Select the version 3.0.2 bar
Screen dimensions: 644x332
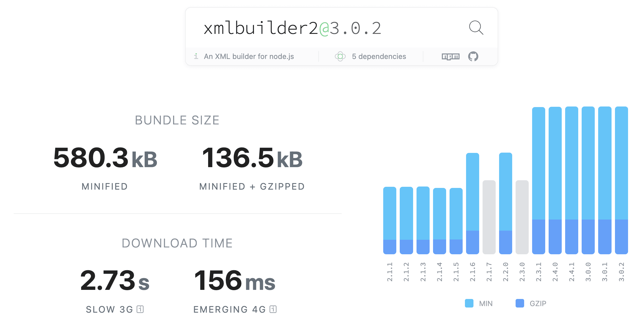coord(621,180)
